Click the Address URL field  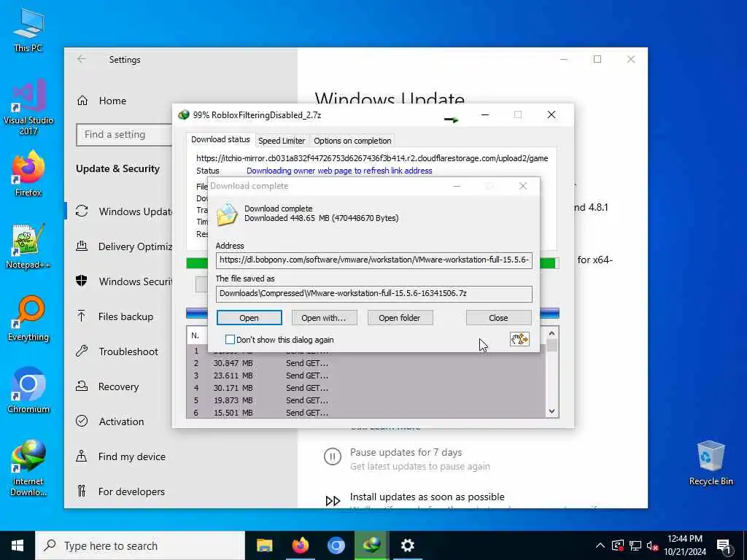(374, 260)
